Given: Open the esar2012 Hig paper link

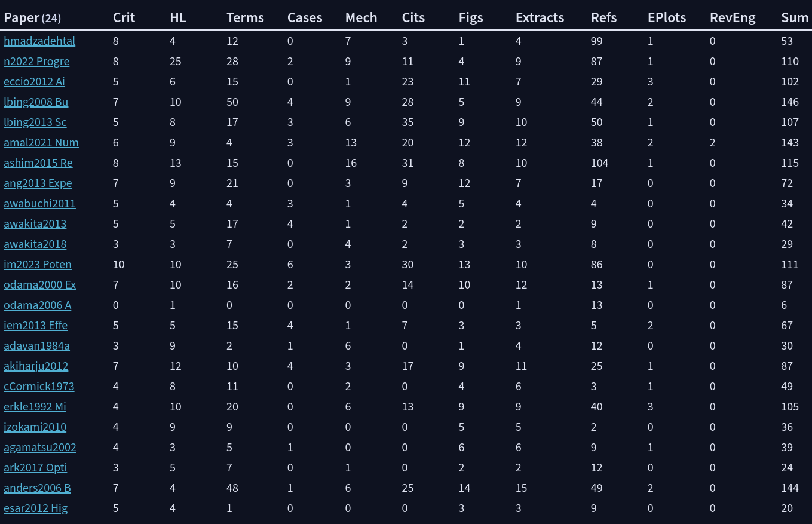Looking at the screenshot, I should coord(35,508).
